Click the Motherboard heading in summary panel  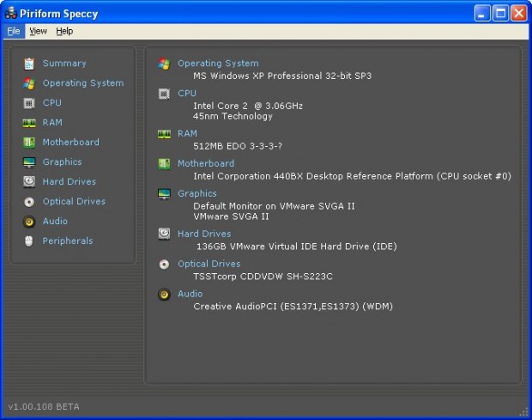coord(206,163)
